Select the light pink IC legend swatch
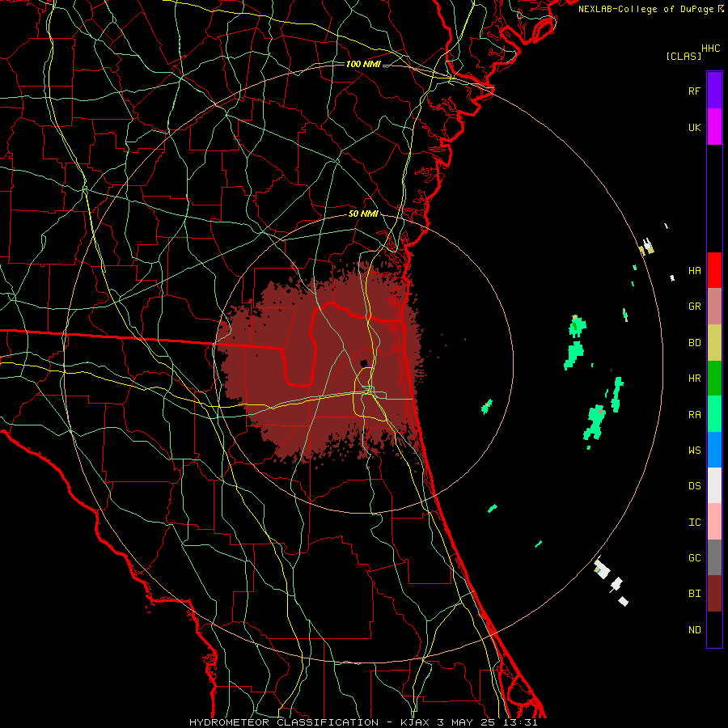This screenshot has width=728, height=728. point(714,522)
